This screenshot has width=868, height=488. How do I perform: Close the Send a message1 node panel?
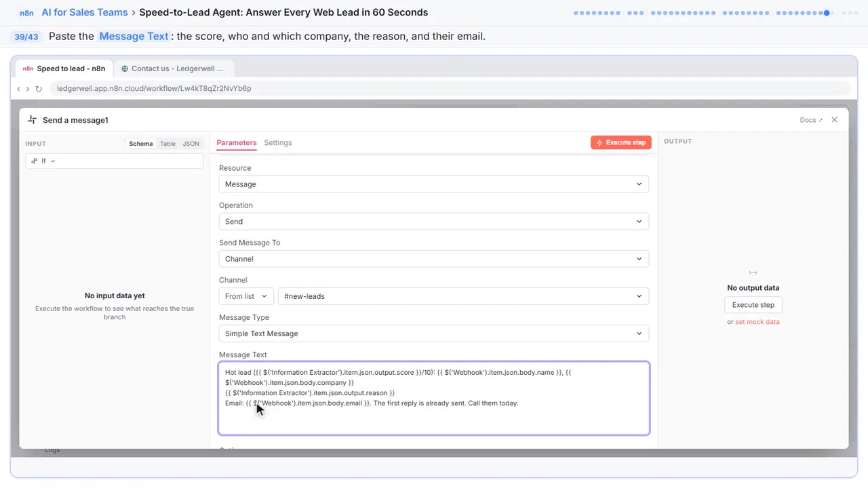[x=835, y=119]
